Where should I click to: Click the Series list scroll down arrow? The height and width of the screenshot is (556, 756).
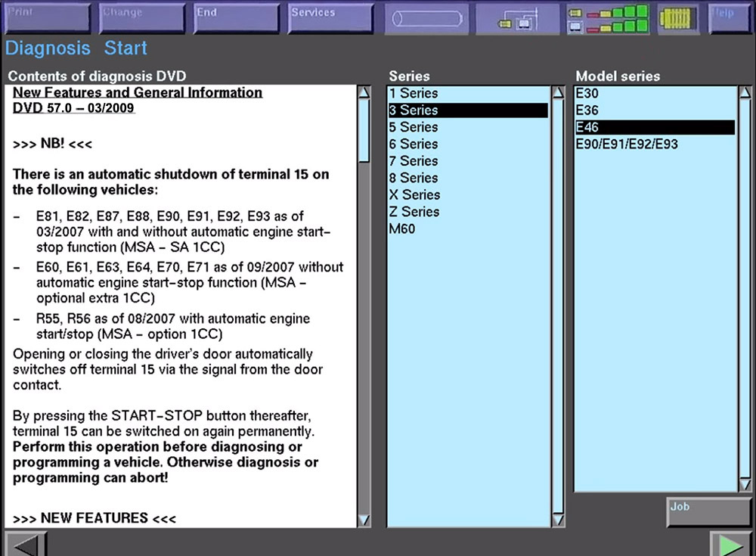coord(558,520)
